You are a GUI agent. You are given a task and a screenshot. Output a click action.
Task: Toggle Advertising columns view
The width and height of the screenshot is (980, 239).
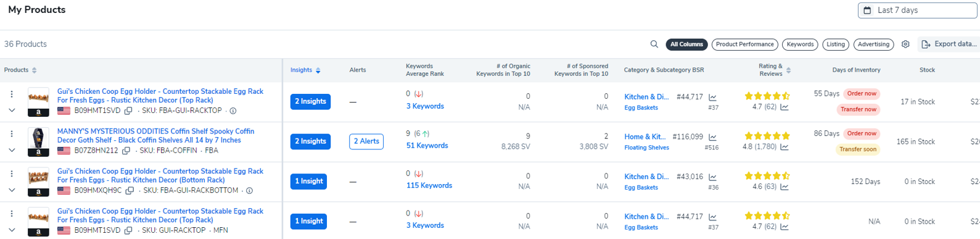873,44
